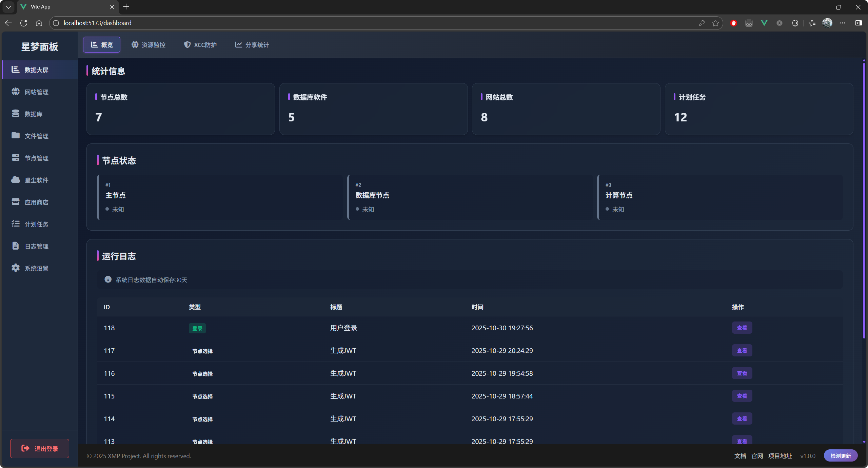
Task: Switch to the 资源监控 tab
Action: coord(149,45)
